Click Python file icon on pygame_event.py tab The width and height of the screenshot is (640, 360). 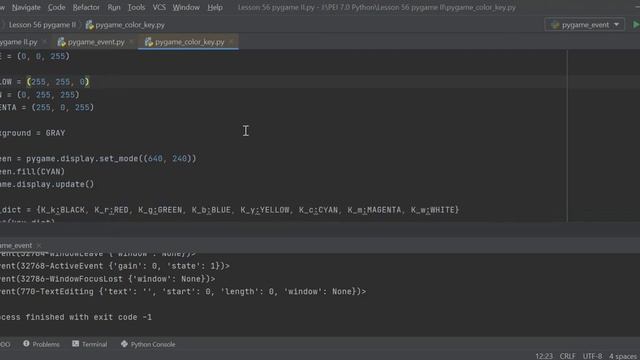61,42
